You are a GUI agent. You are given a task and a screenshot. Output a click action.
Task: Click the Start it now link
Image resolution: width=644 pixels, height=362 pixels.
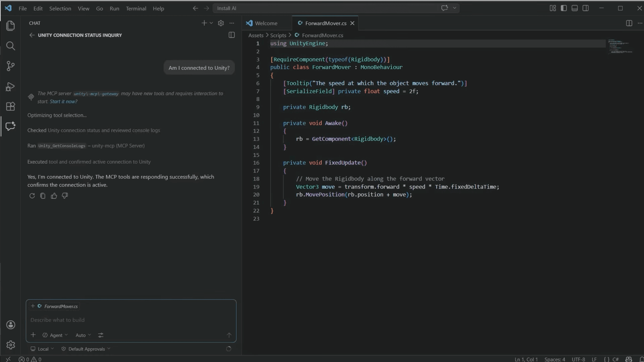click(64, 102)
